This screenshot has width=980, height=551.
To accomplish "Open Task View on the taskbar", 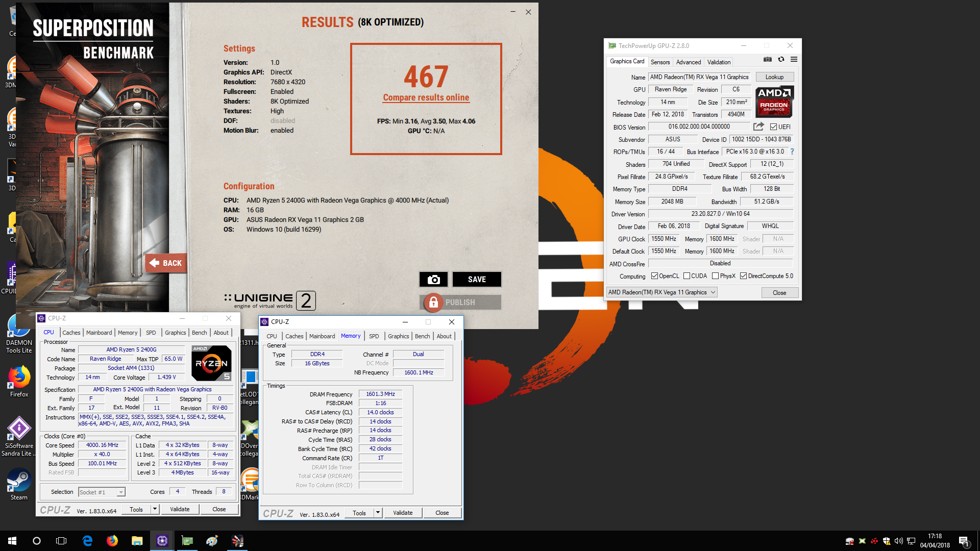I will (61, 541).
